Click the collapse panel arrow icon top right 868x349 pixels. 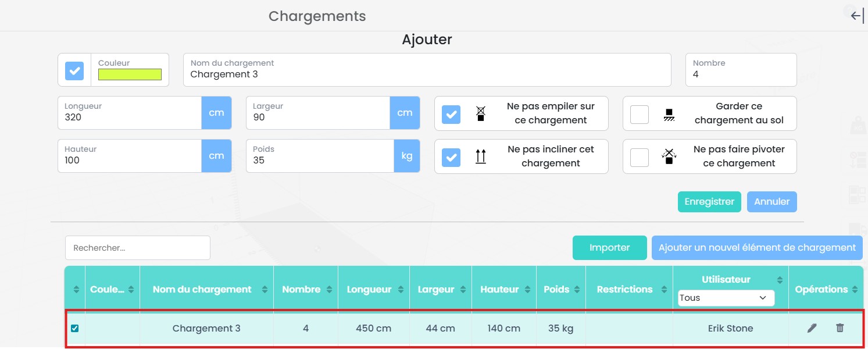pos(857,16)
